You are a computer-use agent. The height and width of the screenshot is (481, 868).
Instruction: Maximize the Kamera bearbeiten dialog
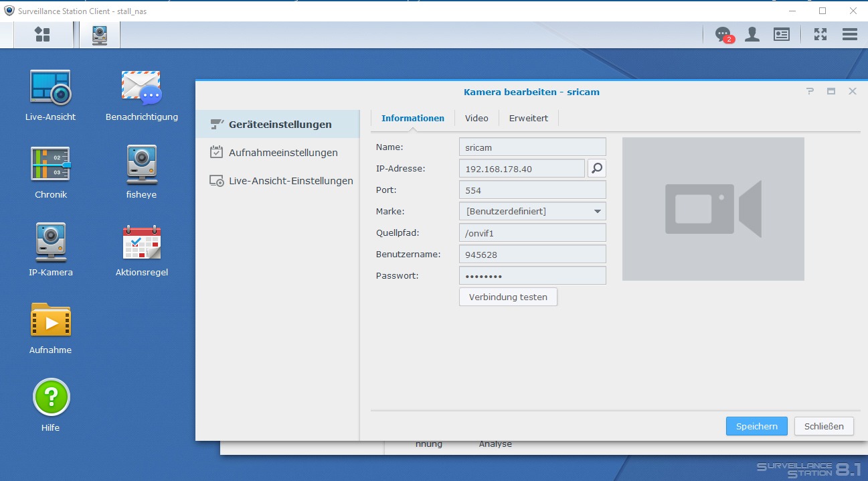point(831,92)
